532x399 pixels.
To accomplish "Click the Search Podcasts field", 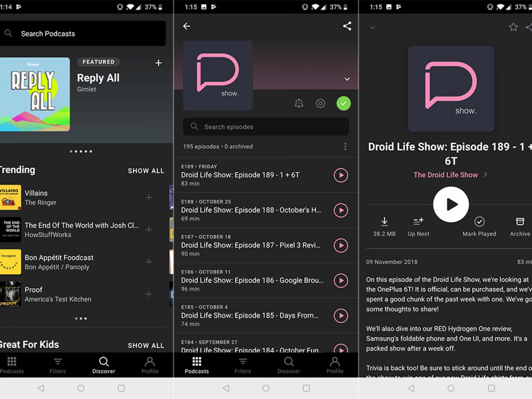I will tap(83, 33).
